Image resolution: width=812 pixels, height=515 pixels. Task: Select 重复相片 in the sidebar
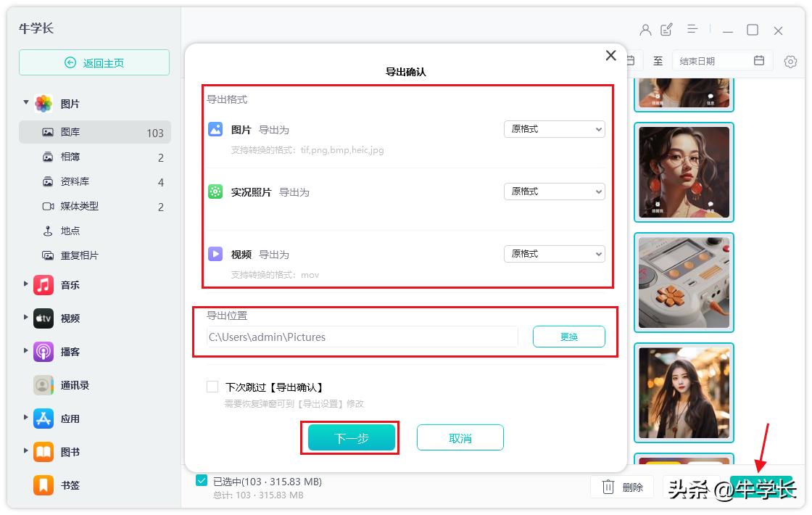[79, 255]
